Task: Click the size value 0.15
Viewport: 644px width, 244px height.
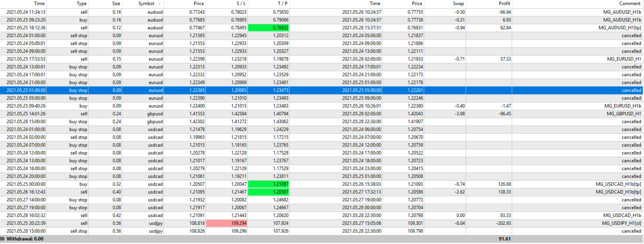Action: coord(117,59)
